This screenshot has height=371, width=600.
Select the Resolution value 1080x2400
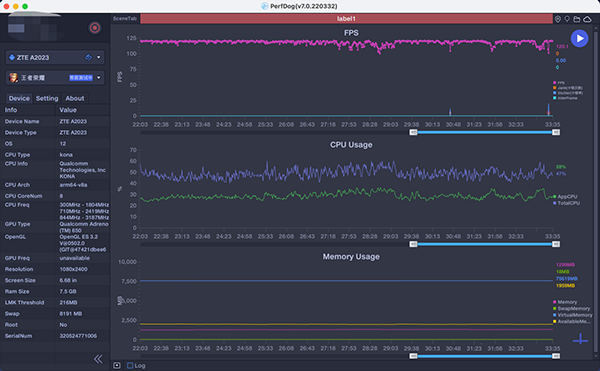tap(73, 269)
